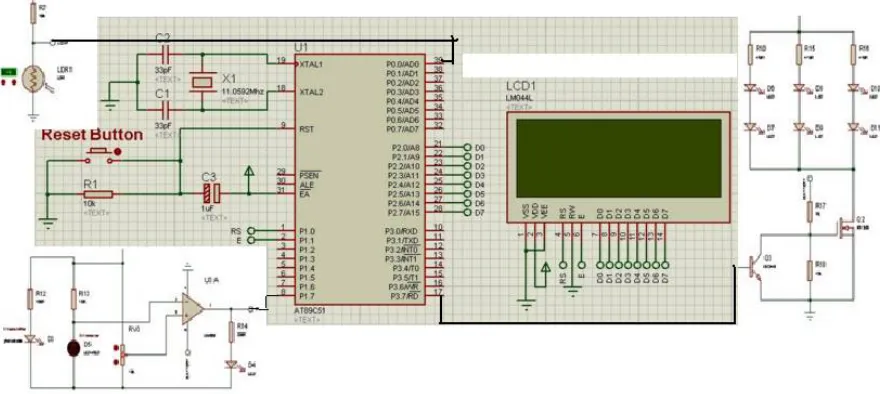Click the 1uF value under C3
The width and height of the screenshot is (880, 394).
[208, 209]
